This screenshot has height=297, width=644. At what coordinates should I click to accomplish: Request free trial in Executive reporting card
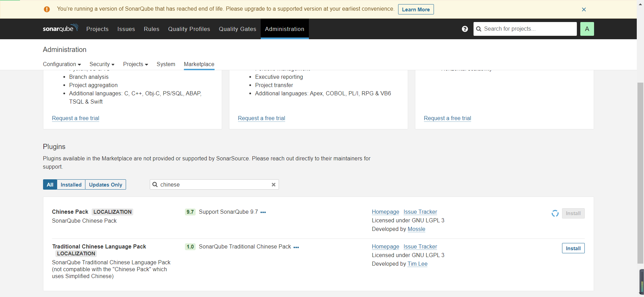coord(261,118)
